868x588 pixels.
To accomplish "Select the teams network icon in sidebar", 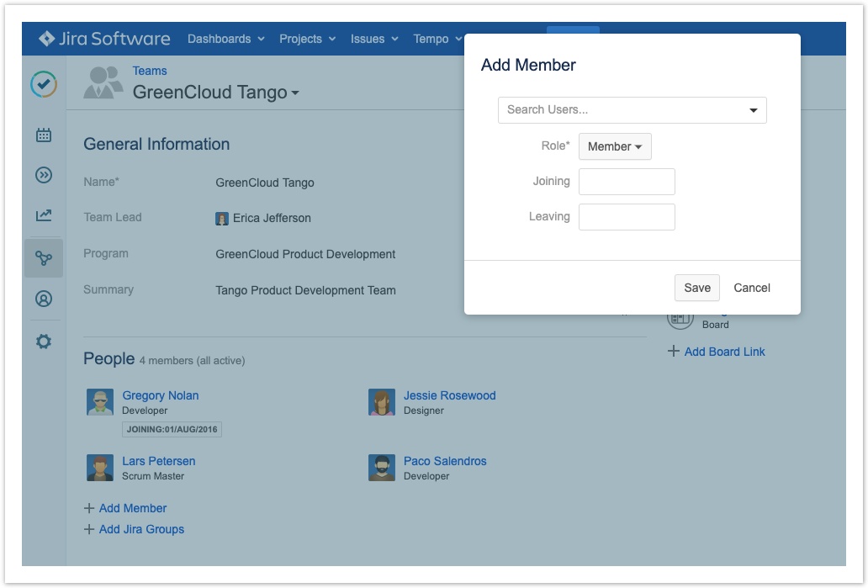I will pos(44,258).
